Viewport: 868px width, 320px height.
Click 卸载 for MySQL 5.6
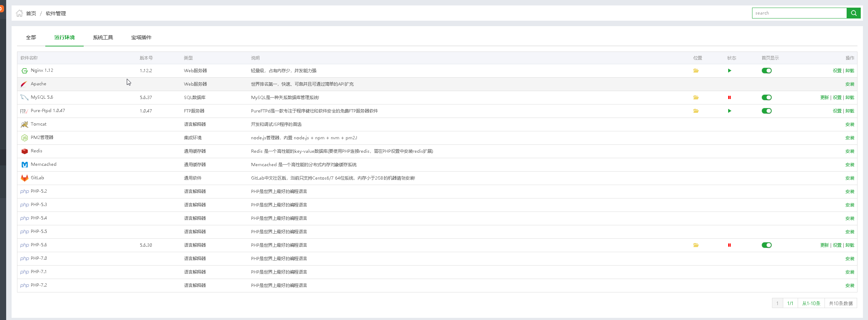click(850, 98)
